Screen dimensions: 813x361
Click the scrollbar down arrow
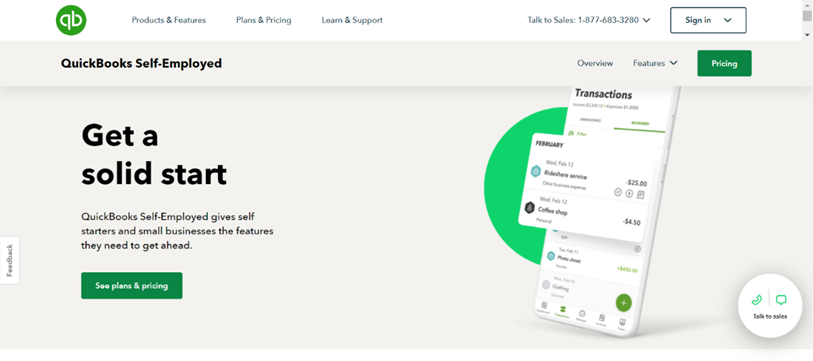click(807, 35)
